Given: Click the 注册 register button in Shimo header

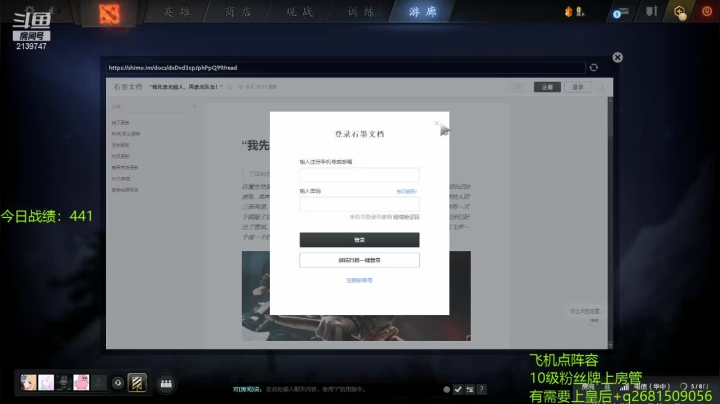Looking at the screenshot, I should pos(547,87).
